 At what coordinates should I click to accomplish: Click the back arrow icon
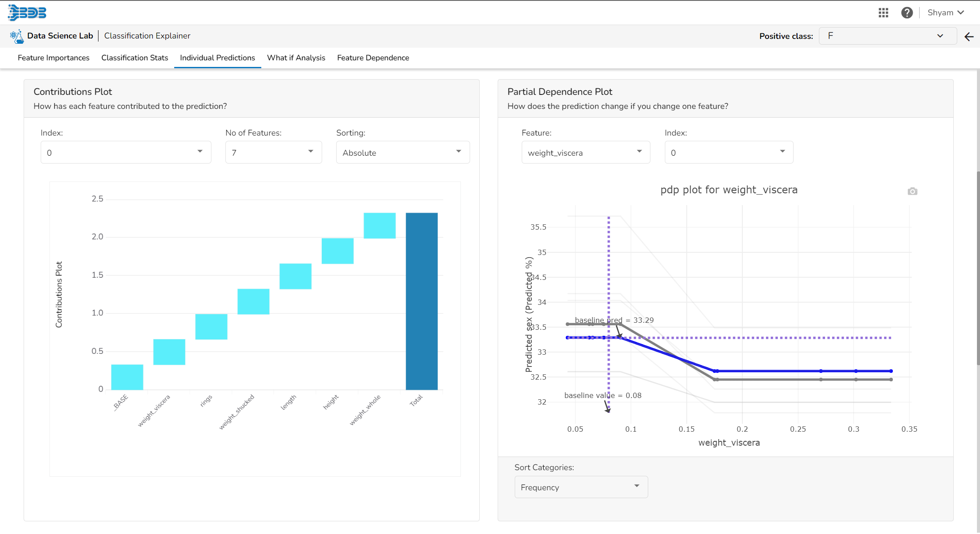click(x=969, y=37)
